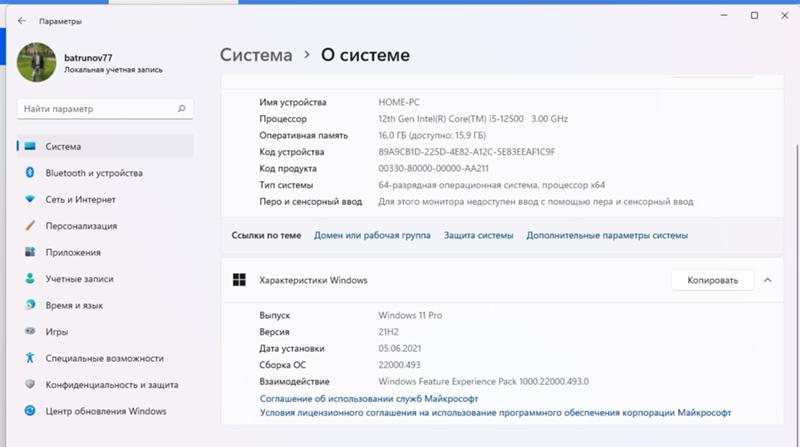Minimize the Параметры window
The width and height of the screenshot is (800, 447).
(x=723, y=16)
